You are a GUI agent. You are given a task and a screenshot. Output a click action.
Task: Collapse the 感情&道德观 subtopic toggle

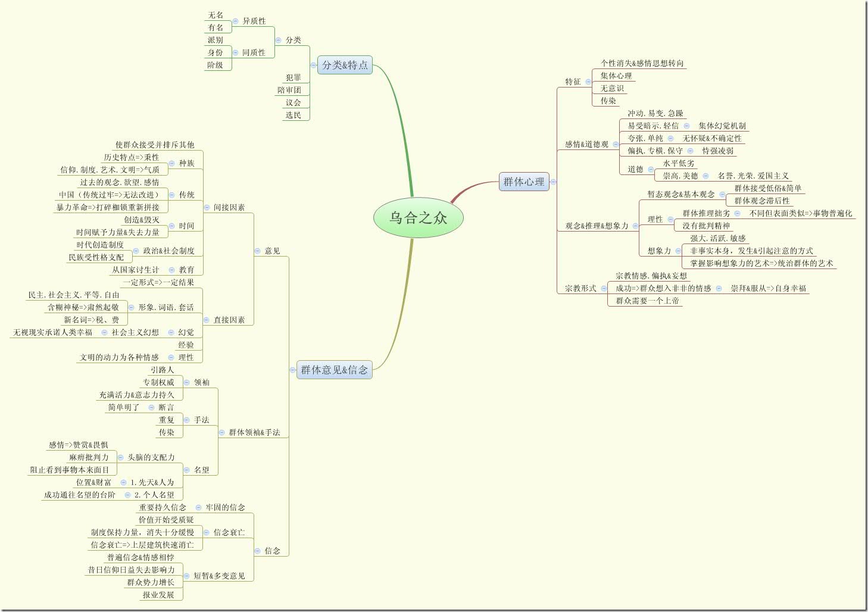[x=616, y=144]
